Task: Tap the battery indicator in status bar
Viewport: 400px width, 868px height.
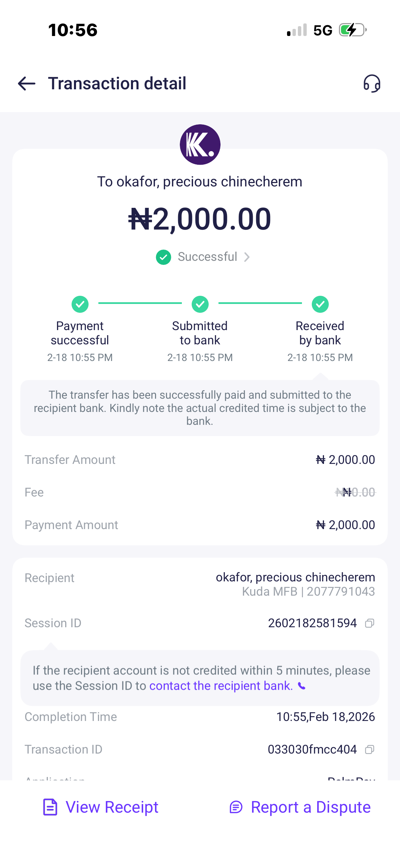Action: (353, 30)
